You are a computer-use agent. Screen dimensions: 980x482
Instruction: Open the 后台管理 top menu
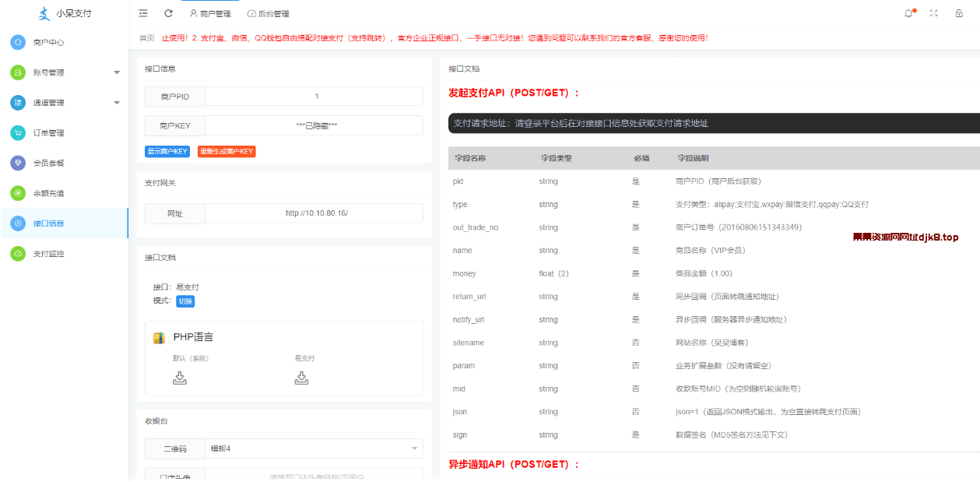[x=269, y=13]
